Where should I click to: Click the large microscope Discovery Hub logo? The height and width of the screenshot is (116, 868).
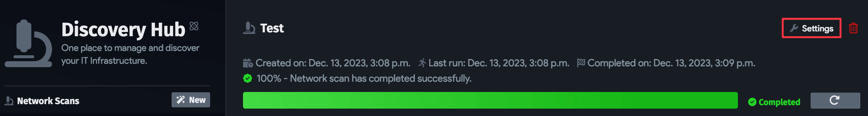point(28,43)
